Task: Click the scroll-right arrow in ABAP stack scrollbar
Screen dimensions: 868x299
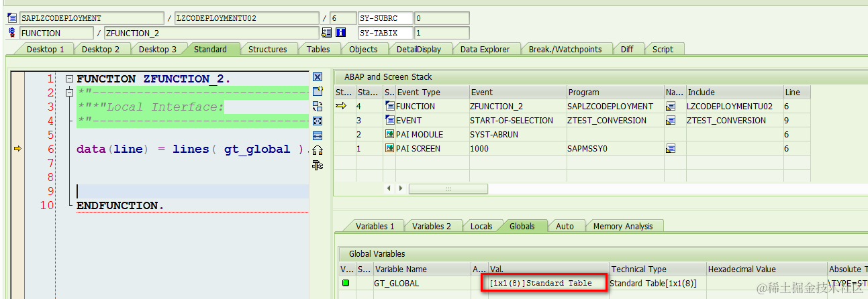Action: 402,188
